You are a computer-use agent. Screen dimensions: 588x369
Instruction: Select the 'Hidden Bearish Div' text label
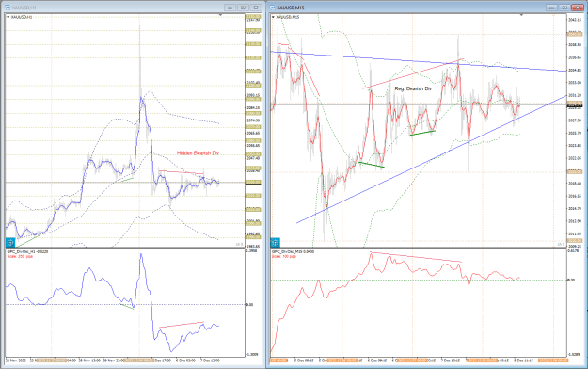pyautogui.click(x=198, y=153)
